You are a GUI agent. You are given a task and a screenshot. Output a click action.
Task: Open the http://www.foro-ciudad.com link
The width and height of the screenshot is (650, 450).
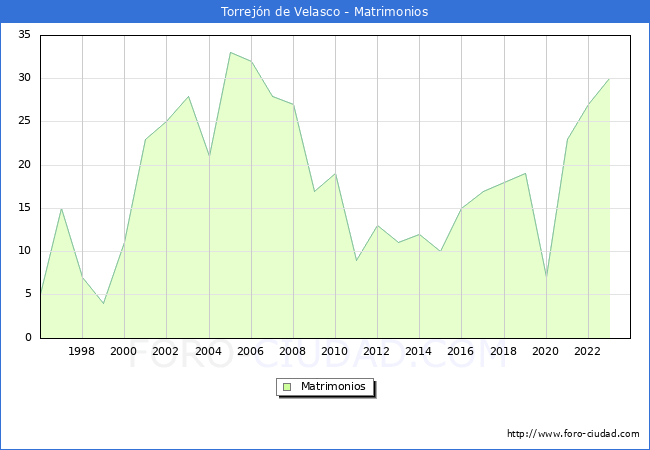(x=573, y=434)
